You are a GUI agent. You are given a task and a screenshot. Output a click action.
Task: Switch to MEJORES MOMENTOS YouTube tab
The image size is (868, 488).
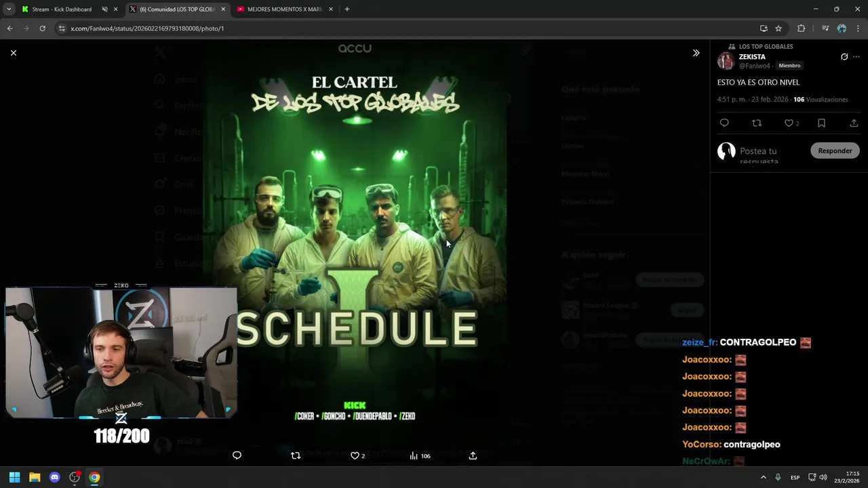284,9
